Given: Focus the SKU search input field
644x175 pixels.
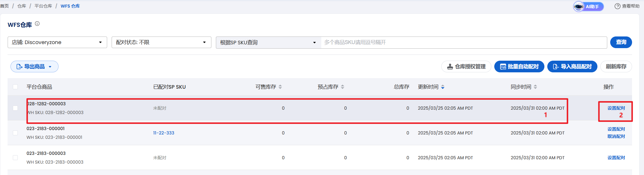Looking at the screenshot, I should coord(464,42).
